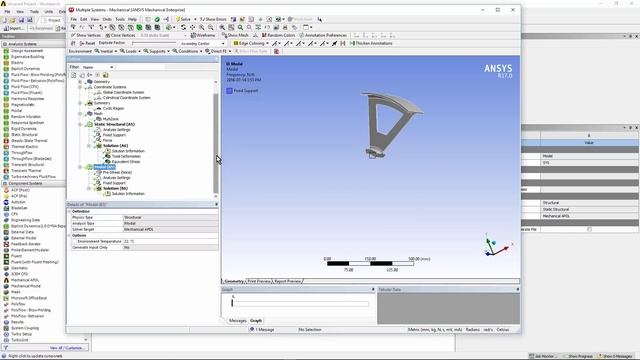The image size is (640, 360).
Task: Switch to the Messages tab
Action: click(x=238, y=320)
